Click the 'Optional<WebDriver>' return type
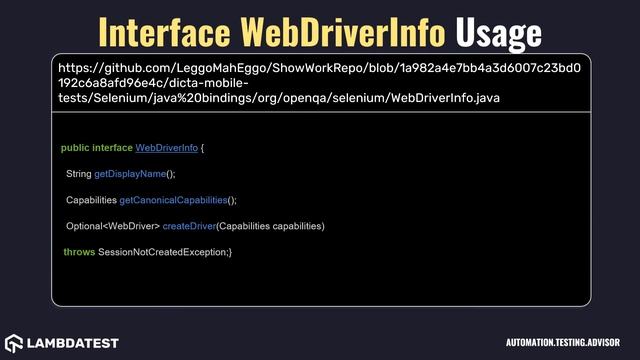 tap(113, 226)
